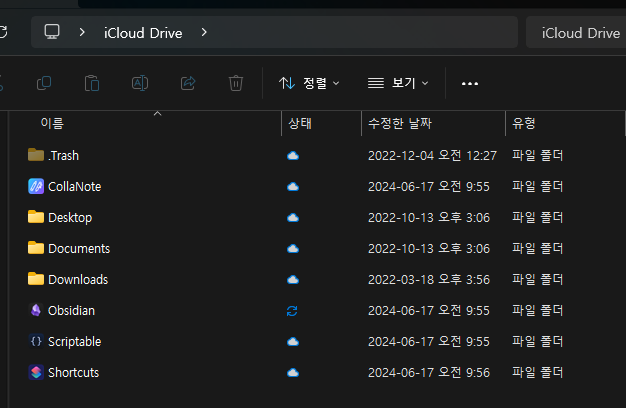Click the date 2022-03-18 오후 3:56
Image resolution: width=626 pixels, height=408 pixels.
[x=429, y=280]
